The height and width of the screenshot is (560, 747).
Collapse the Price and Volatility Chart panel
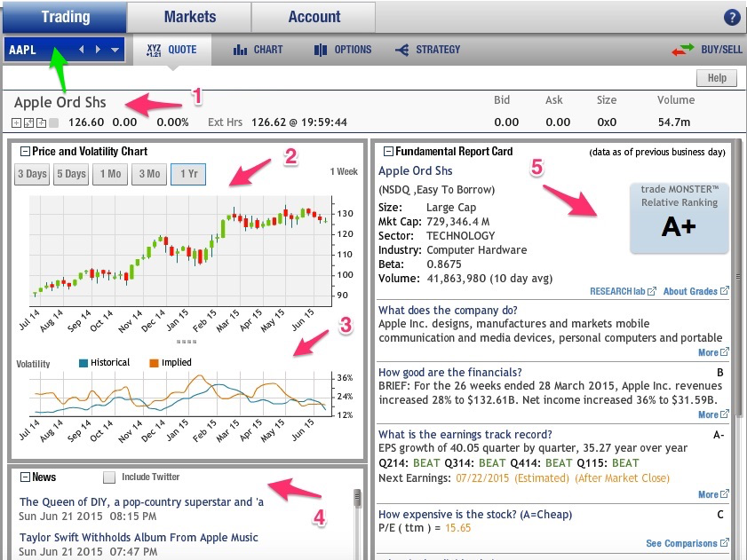click(25, 152)
